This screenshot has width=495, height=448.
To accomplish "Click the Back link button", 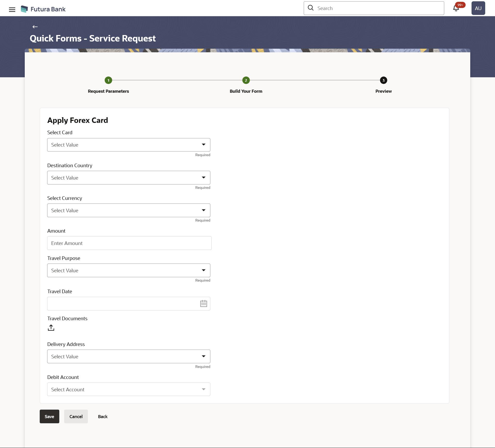I will tap(103, 417).
